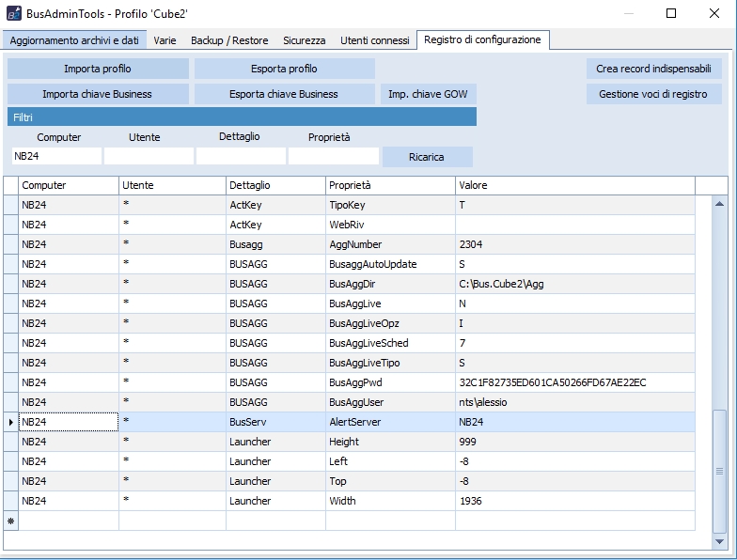The width and height of the screenshot is (737, 560).
Task: Open the Sicurezza tab
Action: tap(304, 40)
